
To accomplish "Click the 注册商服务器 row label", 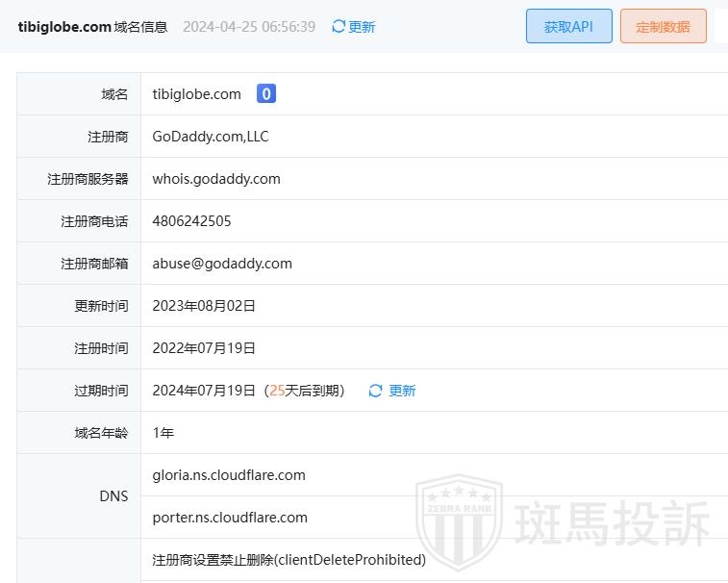I will 88,179.
